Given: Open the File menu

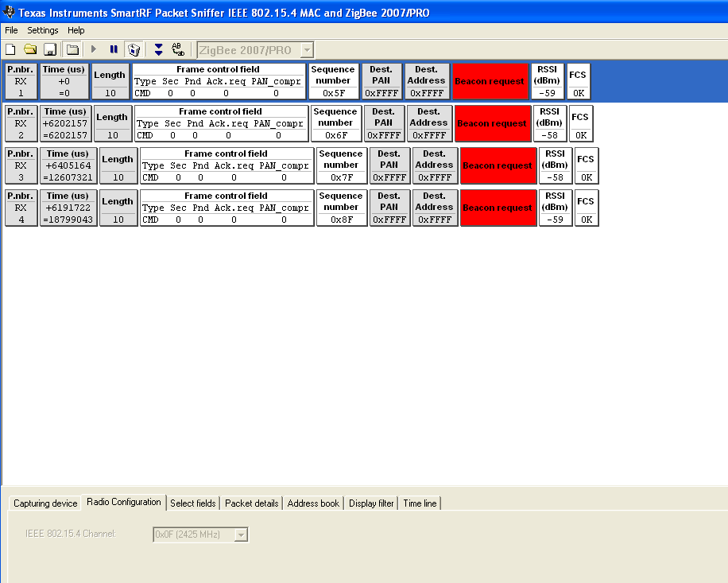Looking at the screenshot, I should click(11, 30).
